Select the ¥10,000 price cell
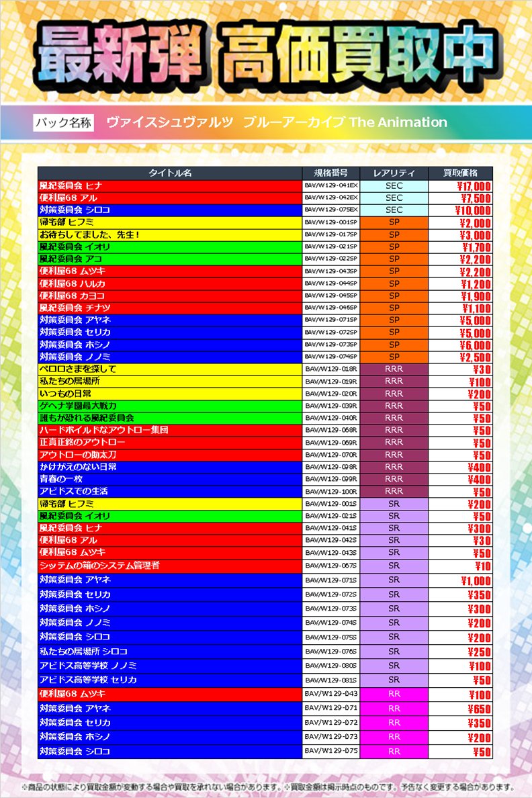This screenshot has width=532, height=798. pyautogui.click(x=460, y=210)
